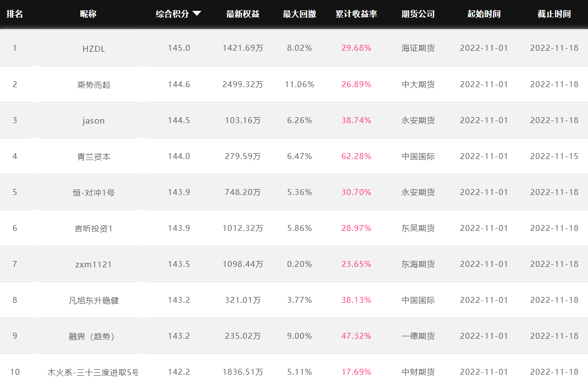Click the return rate 47.32%
The width and height of the screenshot is (588, 388).
[356, 336]
